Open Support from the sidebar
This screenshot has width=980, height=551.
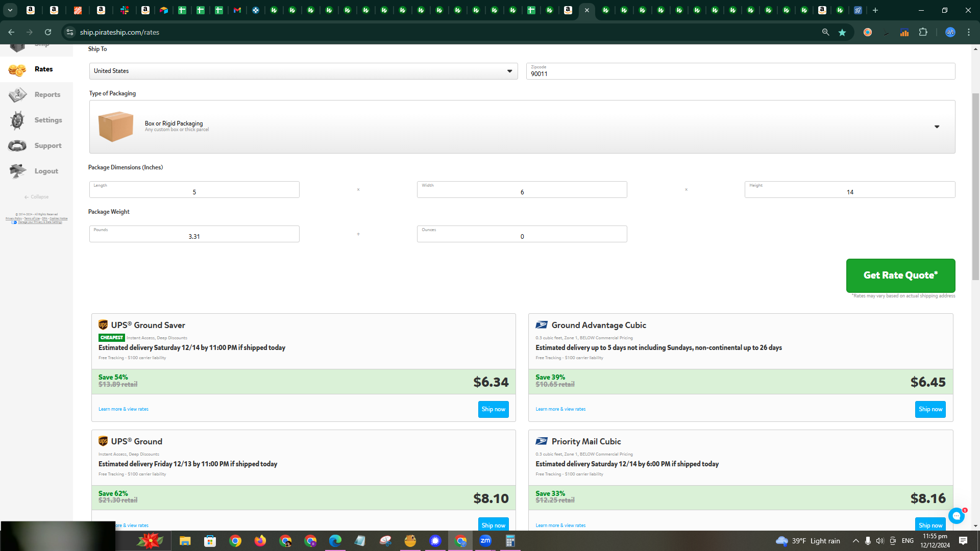tap(36, 146)
